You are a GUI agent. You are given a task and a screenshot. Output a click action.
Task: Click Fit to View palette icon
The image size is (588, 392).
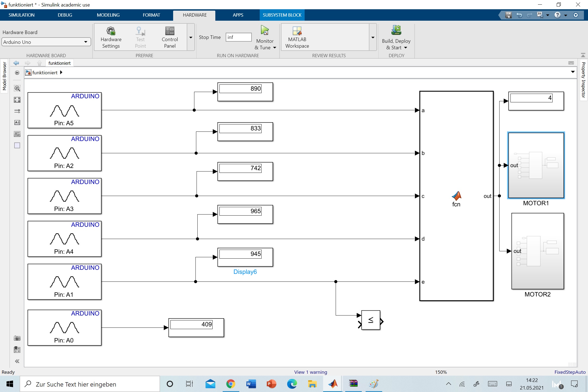[x=17, y=100]
